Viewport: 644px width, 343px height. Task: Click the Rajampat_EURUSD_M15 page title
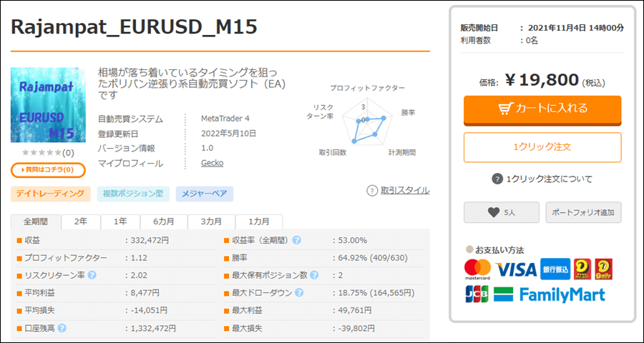pyautogui.click(x=135, y=27)
